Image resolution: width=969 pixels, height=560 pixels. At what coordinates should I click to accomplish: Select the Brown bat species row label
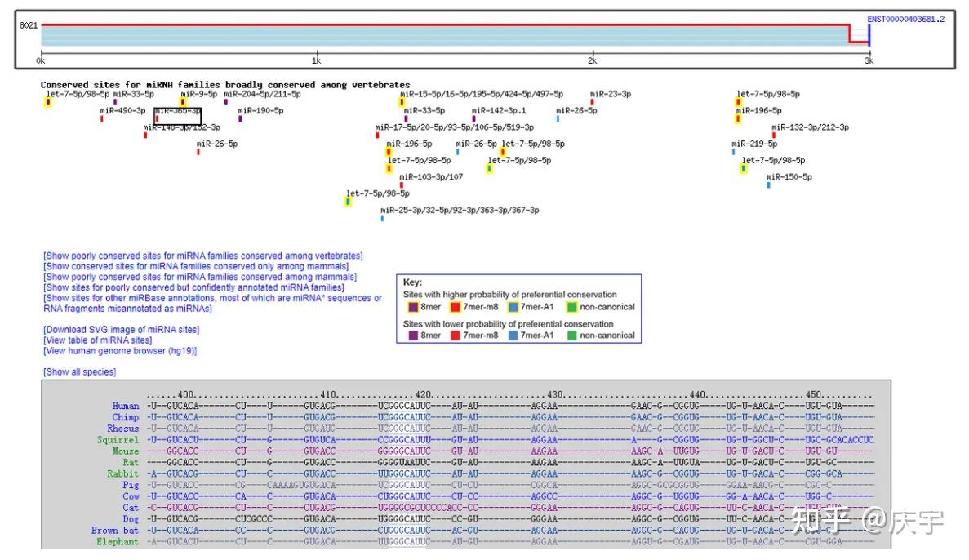[x=115, y=531]
